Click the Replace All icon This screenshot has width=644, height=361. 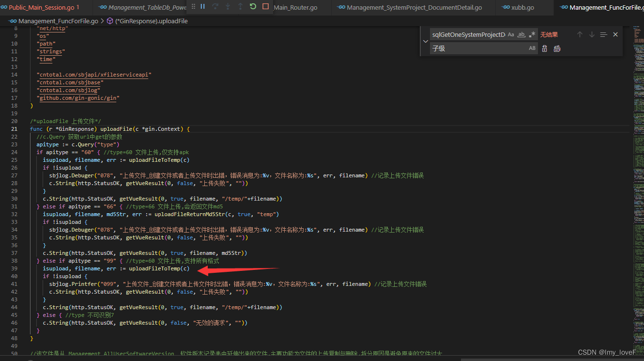(x=557, y=48)
